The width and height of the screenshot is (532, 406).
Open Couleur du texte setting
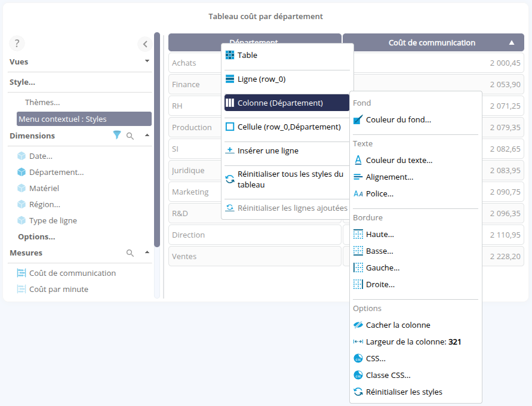coord(398,161)
